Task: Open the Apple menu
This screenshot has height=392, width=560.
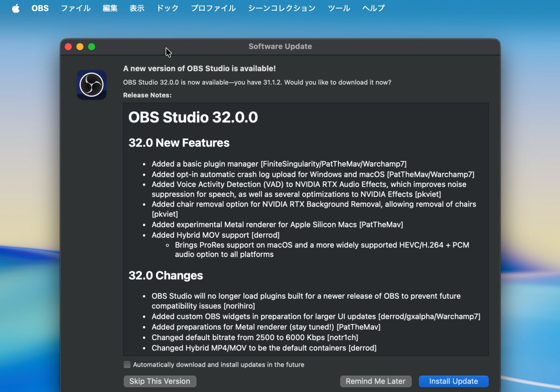Action: pos(16,8)
